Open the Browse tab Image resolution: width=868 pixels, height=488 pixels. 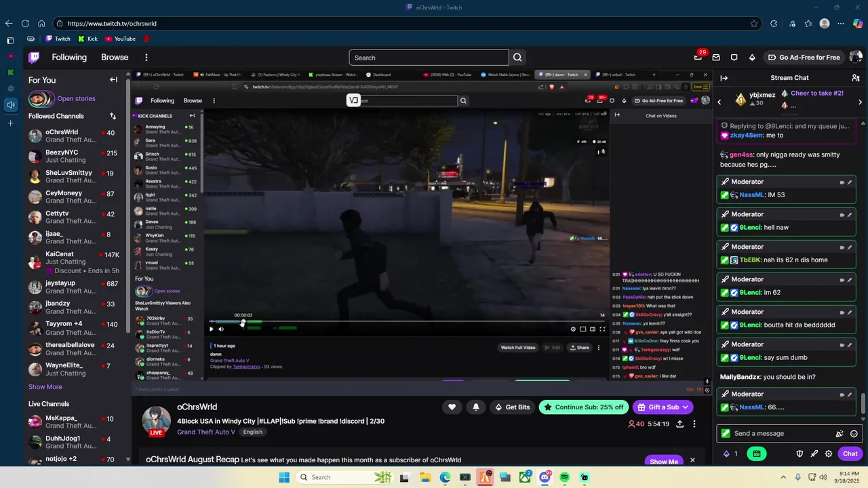pyautogui.click(x=115, y=58)
